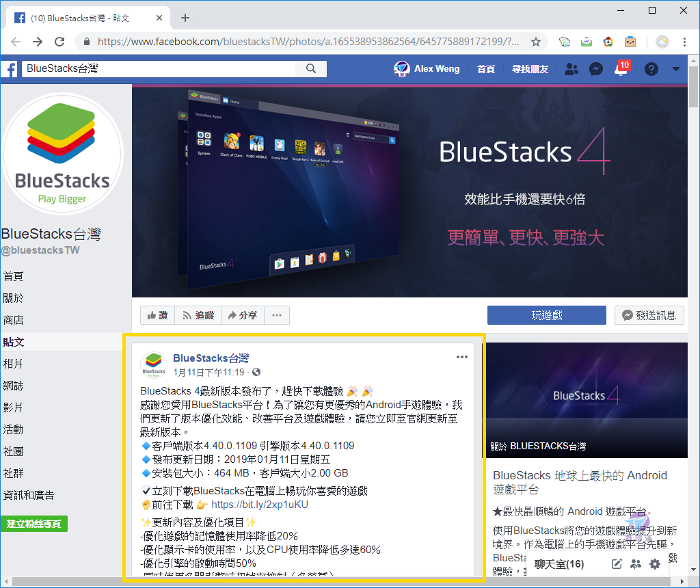Image resolution: width=700 pixels, height=588 pixels.
Task: Click the 讚 like page button
Action: [x=158, y=315]
